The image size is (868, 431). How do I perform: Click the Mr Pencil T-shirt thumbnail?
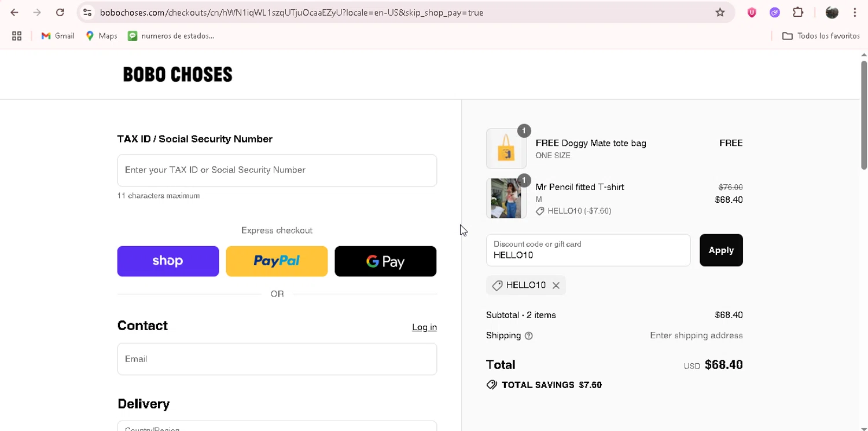point(506,198)
